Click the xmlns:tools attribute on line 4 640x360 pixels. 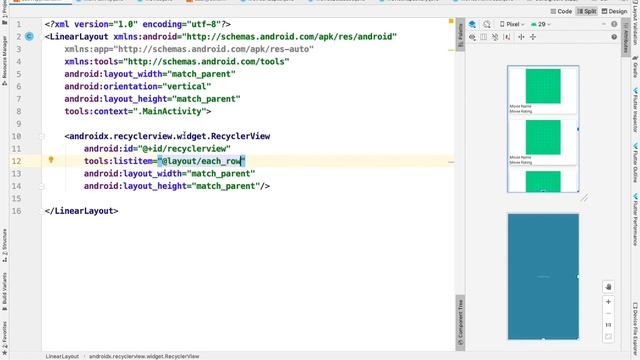(177, 62)
